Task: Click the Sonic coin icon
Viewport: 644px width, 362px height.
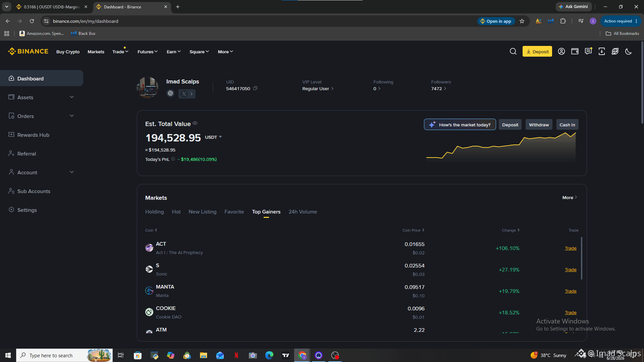Action: 149,269
